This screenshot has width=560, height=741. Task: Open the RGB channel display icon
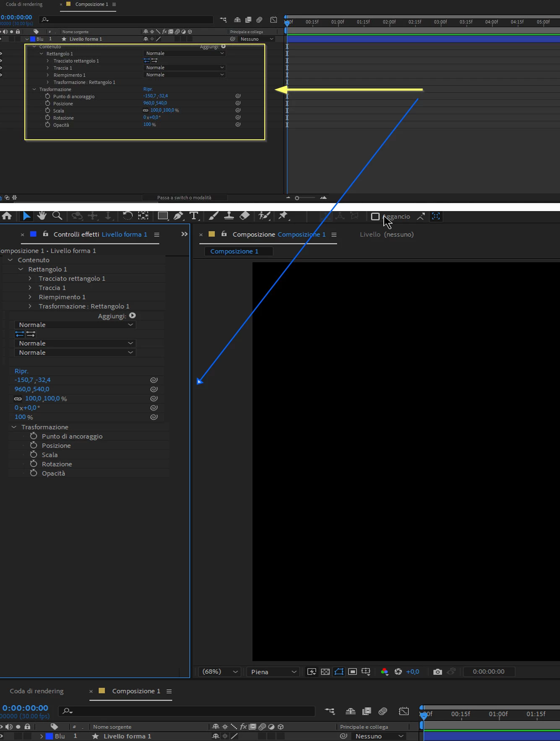pyautogui.click(x=384, y=672)
